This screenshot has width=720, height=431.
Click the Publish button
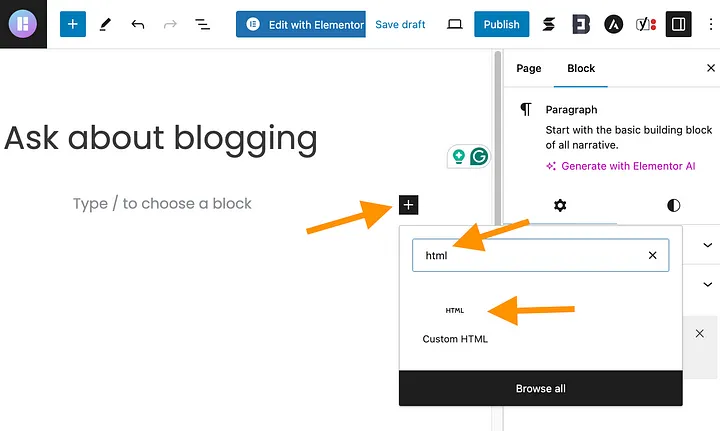[x=501, y=24]
